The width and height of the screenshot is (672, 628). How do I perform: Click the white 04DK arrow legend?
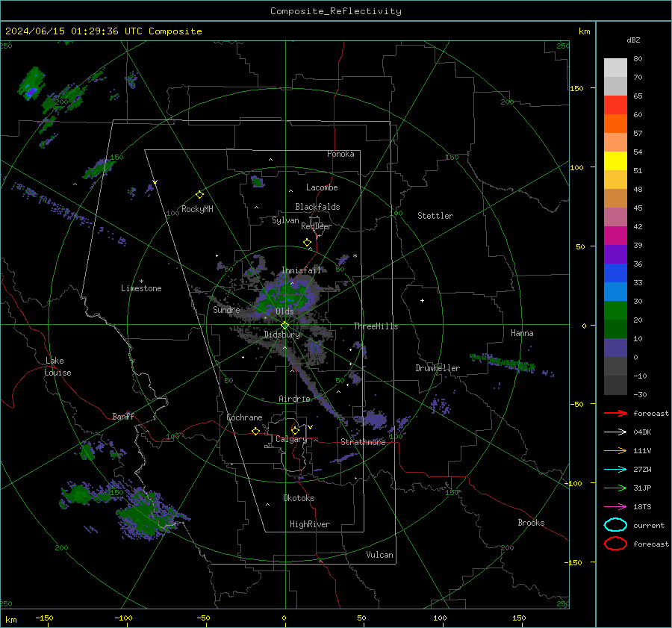point(615,432)
